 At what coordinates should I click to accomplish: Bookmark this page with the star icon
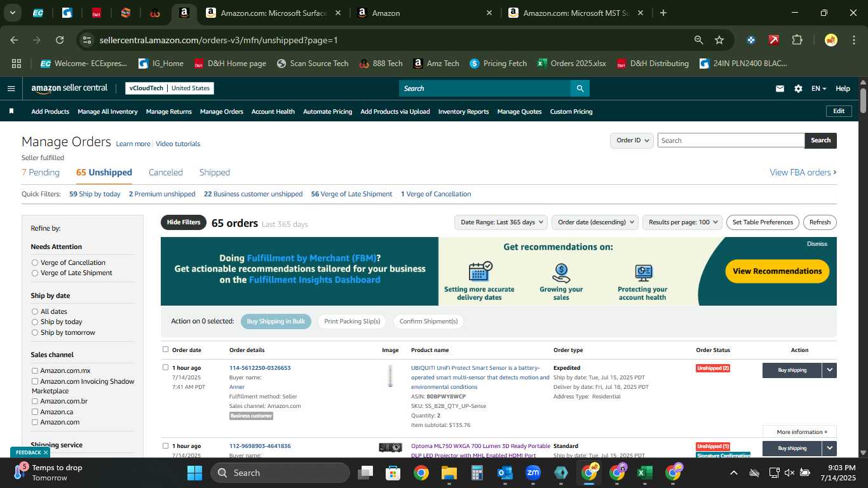tap(719, 40)
